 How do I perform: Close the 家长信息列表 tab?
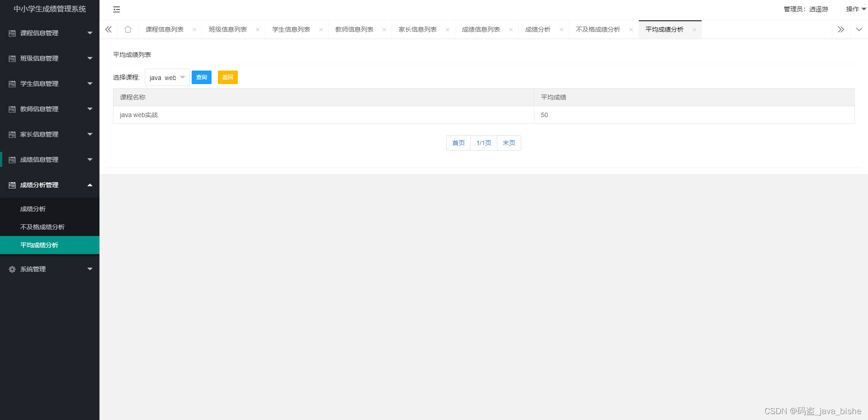tap(448, 30)
